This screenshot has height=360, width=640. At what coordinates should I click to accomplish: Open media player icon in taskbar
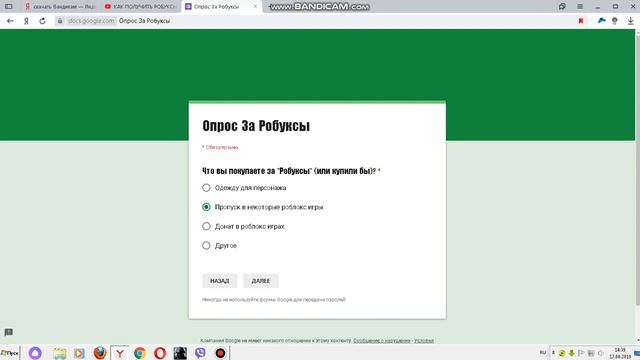tap(79, 353)
